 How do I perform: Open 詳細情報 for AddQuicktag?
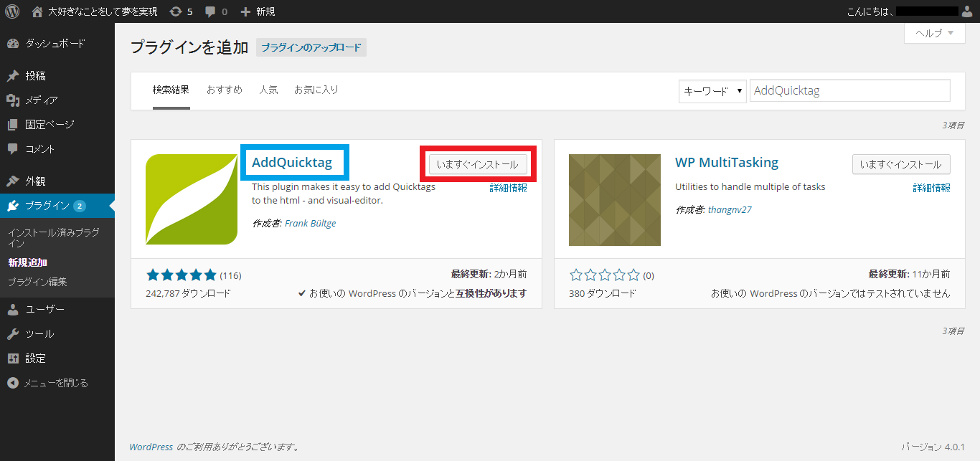[509, 188]
